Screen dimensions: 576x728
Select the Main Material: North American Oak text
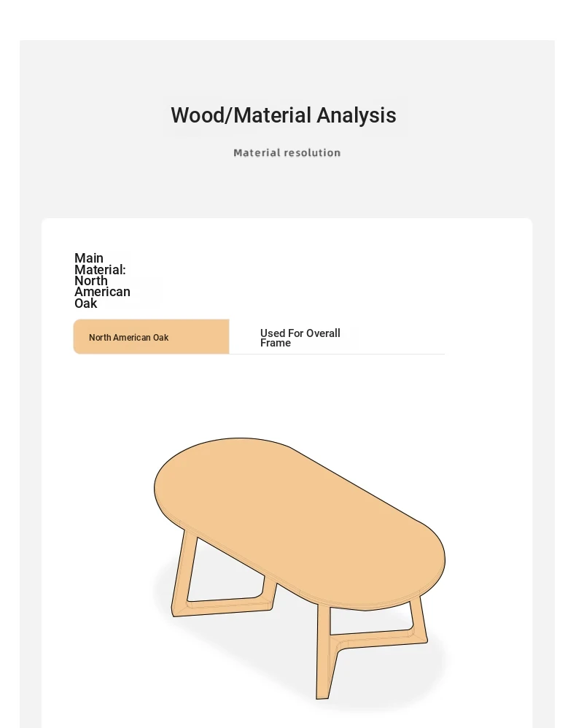(x=102, y=280)
